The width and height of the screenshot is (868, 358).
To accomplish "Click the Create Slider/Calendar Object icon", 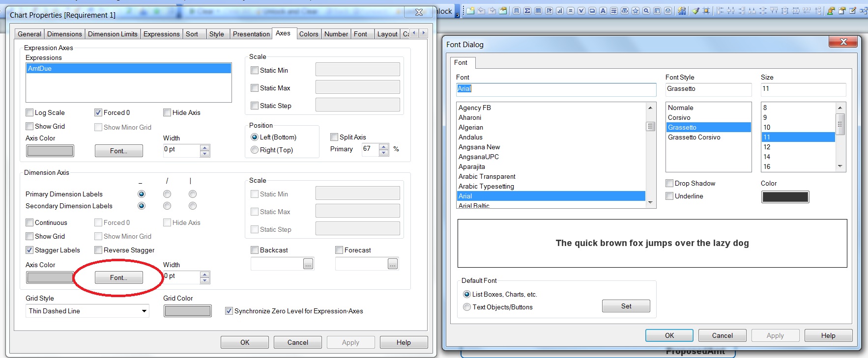I will [625, 11].
